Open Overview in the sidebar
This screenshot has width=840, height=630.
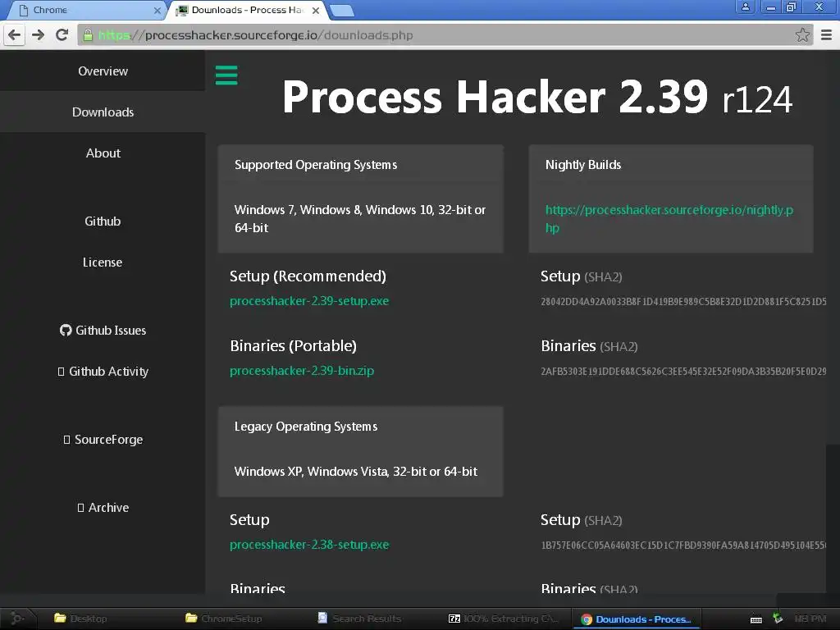click(103, 71)
